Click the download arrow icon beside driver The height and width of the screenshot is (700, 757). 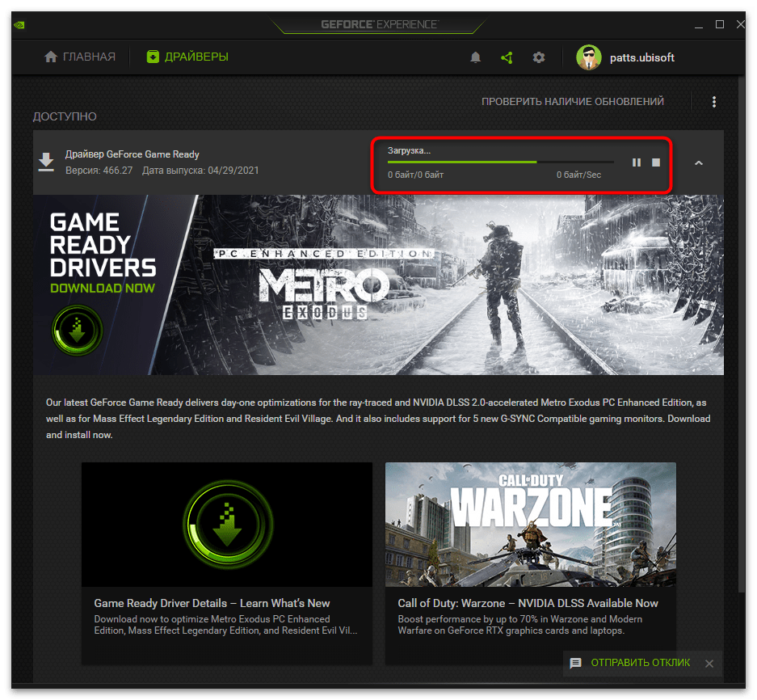coord(47,162)
